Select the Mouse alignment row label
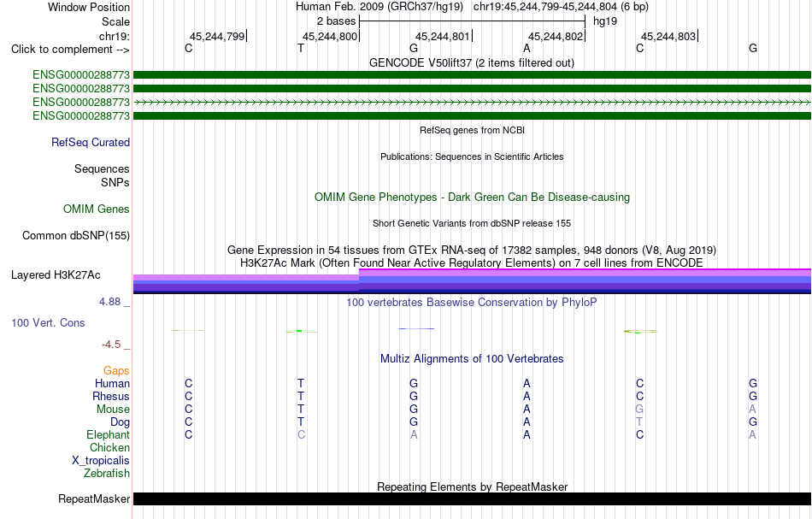This screenshot has width=812, height=519. coord(113,410)
